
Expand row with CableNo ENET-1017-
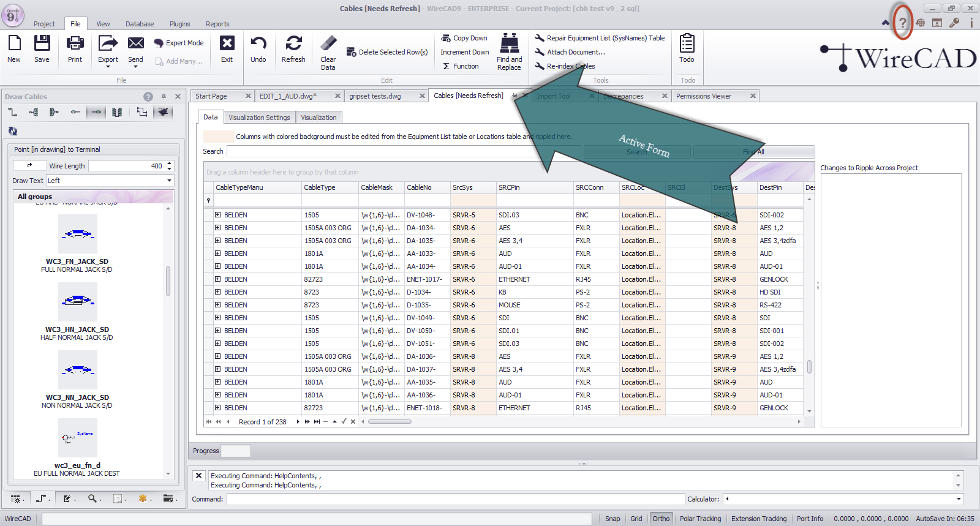217,279
